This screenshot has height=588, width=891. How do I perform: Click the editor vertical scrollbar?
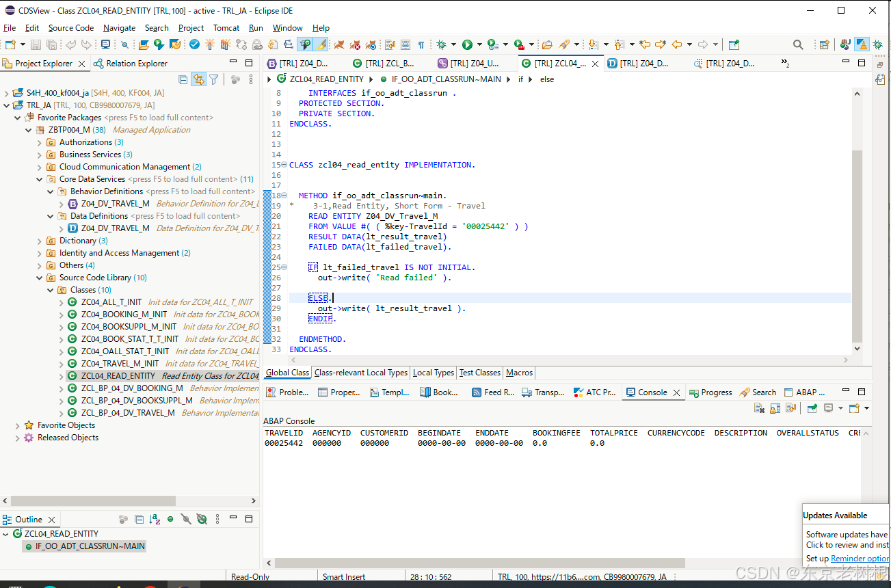click(x=857, y=246)
